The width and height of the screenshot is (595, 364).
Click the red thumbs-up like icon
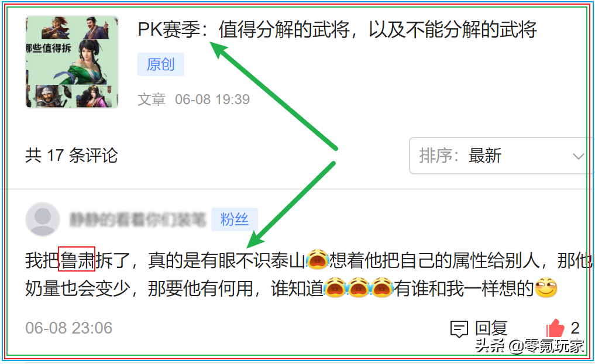click(x=556, y=328)
